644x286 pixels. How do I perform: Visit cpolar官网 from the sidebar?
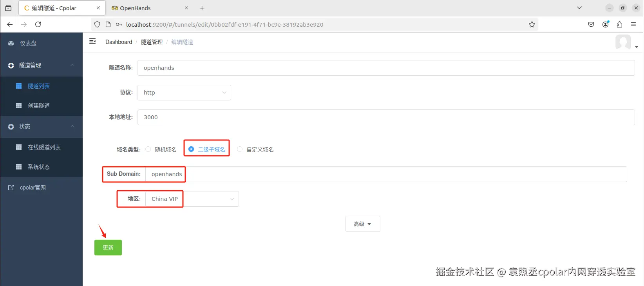pyautogui.click(x=42, y=188)
